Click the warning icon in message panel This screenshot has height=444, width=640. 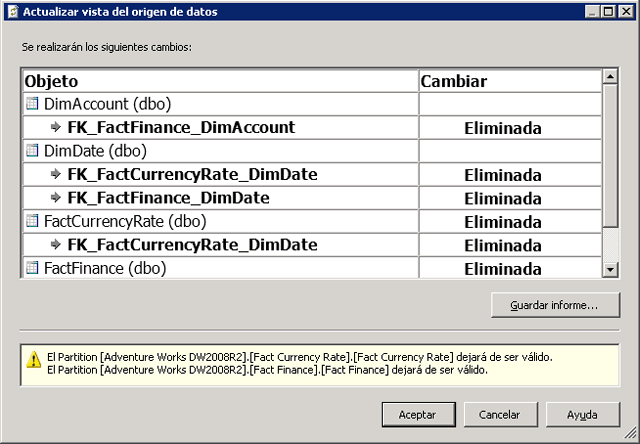click(33, 360)
